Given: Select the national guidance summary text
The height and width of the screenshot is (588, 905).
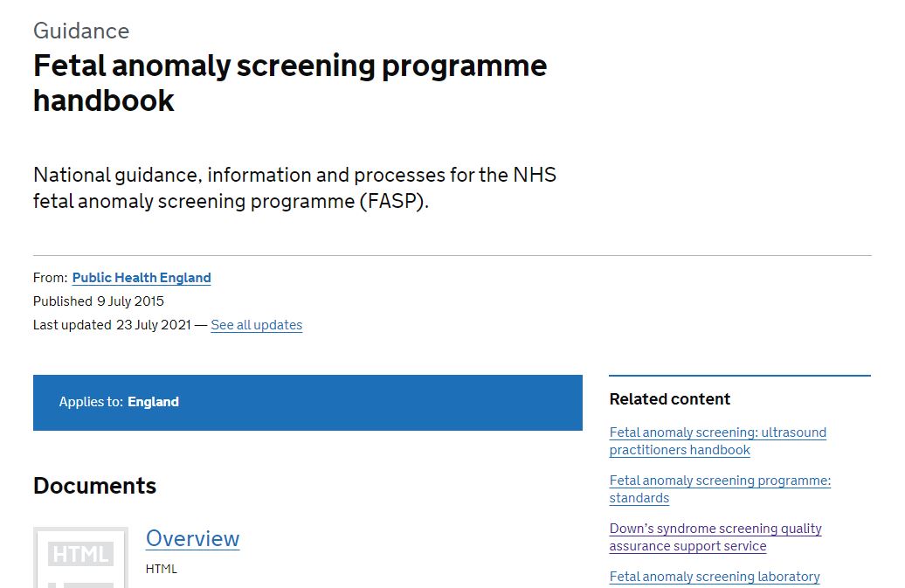Looking at the screenshot, I should pyautogui.click(x=294, y=188).
